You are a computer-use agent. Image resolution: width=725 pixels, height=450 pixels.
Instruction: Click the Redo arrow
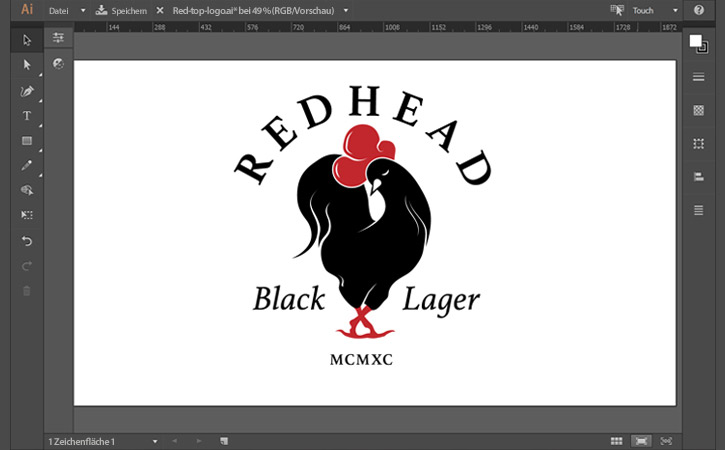tap(27, 266)
